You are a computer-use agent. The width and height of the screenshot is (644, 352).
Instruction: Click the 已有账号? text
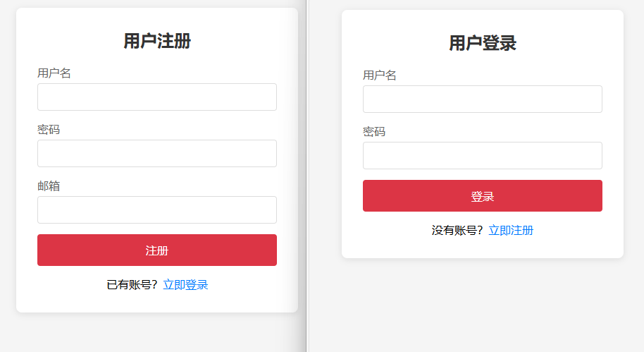pos(132,285)
